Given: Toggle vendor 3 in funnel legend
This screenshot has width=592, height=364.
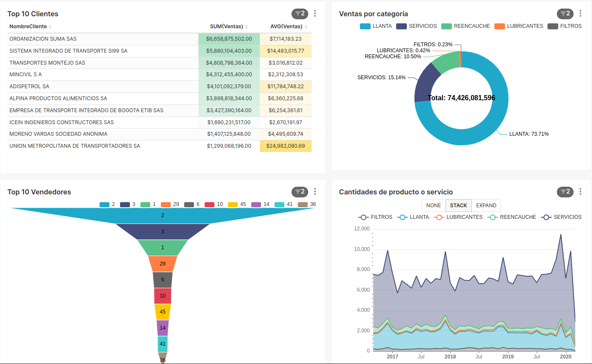Looking at the screenshot, I should pyautogui.click(x=128, y=204).
